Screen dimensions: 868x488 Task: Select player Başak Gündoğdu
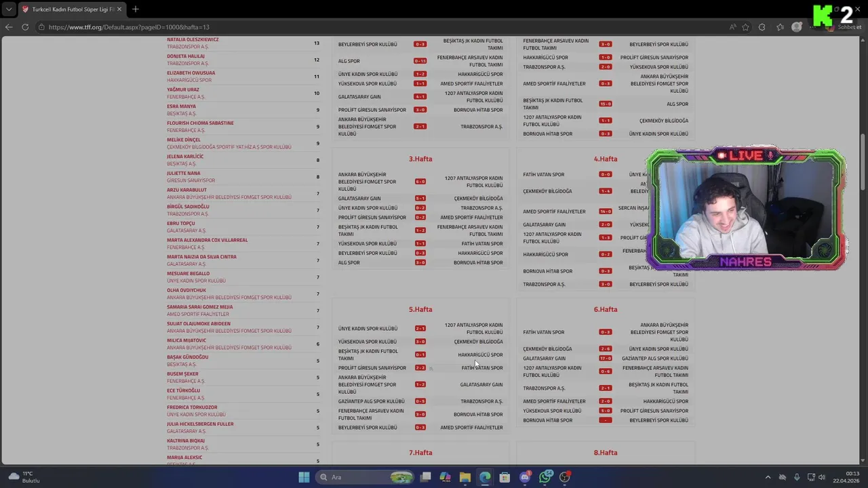187,357
